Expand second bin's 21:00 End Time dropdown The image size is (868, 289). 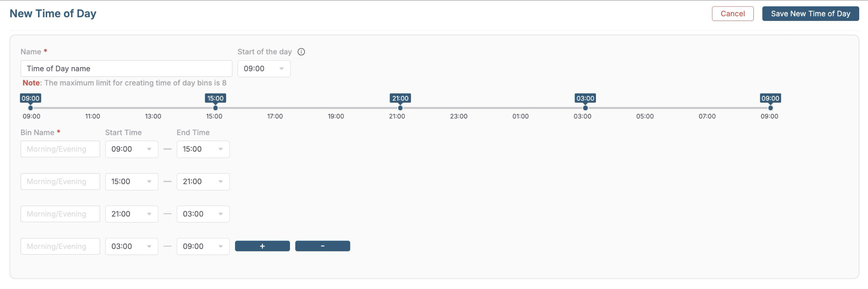(203, 182)
